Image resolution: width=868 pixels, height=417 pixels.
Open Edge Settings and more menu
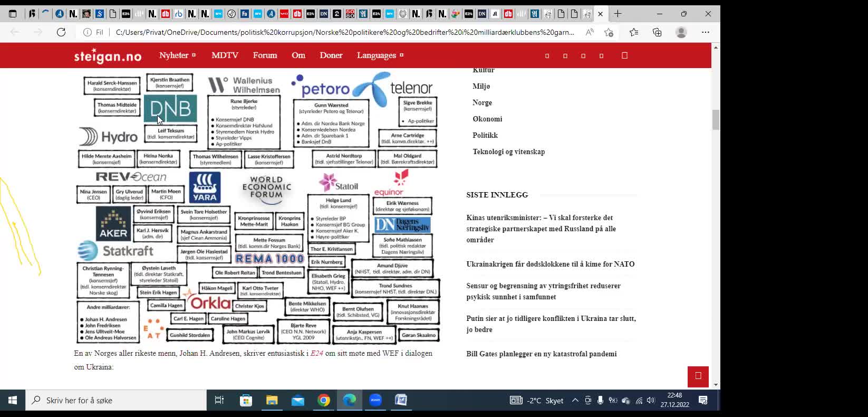coord(705,32)
